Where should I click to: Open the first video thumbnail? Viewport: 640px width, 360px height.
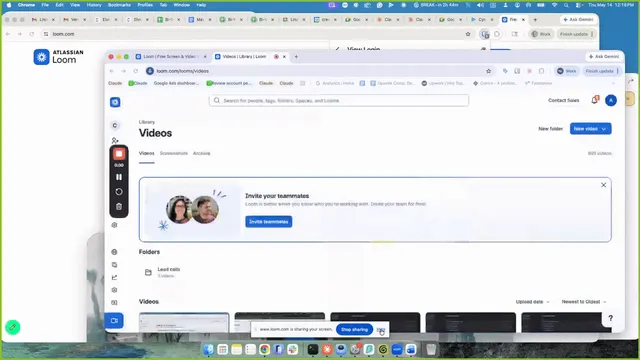tap(184, 322)
